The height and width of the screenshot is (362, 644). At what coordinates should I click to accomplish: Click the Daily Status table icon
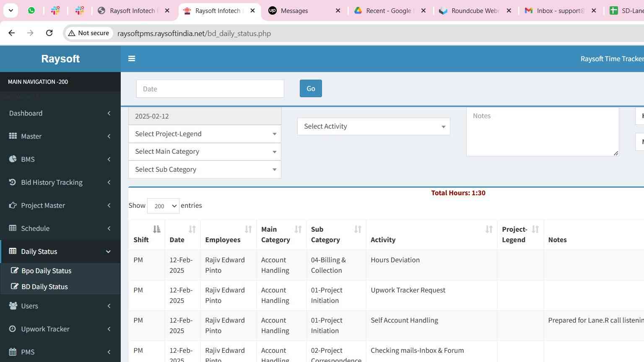[13, 251]
